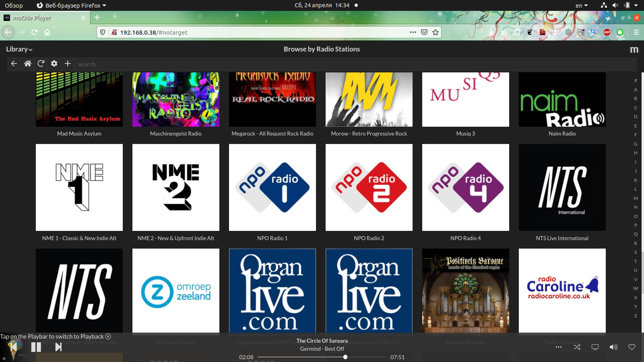Open page actions three-dots menu in address bar

point(413,32)
